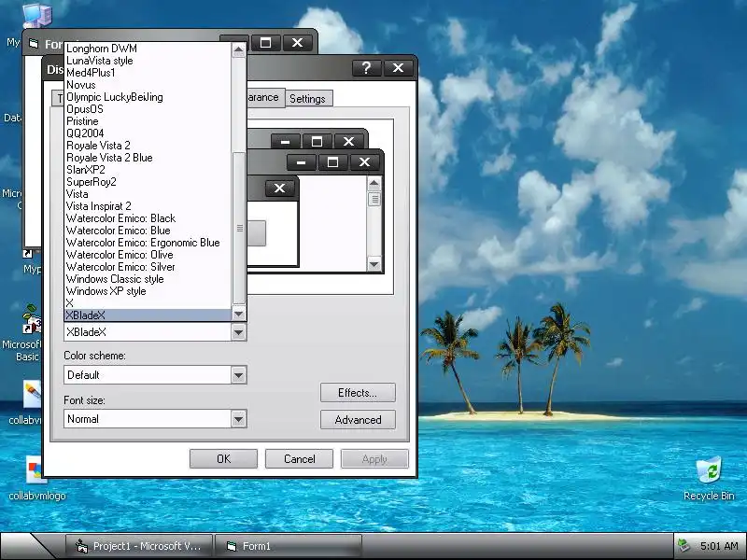
Task: Select SuperRoy2 style
Action: coord(148,182)
